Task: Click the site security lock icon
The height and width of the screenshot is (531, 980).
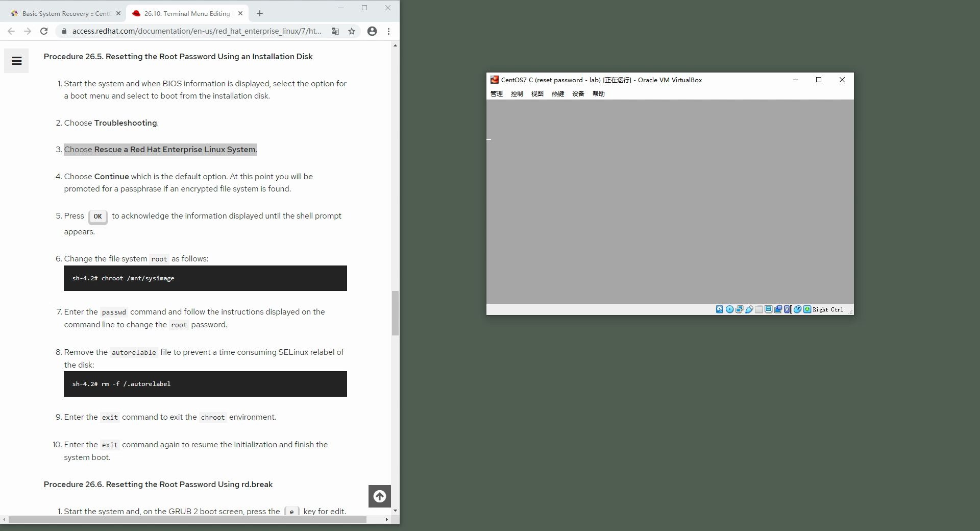Action: pyautogui.click(x=64, y=31)
